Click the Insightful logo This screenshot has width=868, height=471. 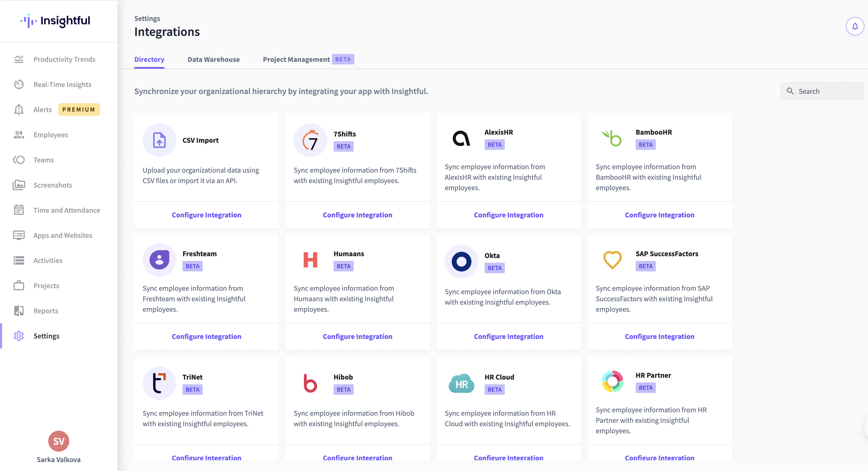click(55, 21)
